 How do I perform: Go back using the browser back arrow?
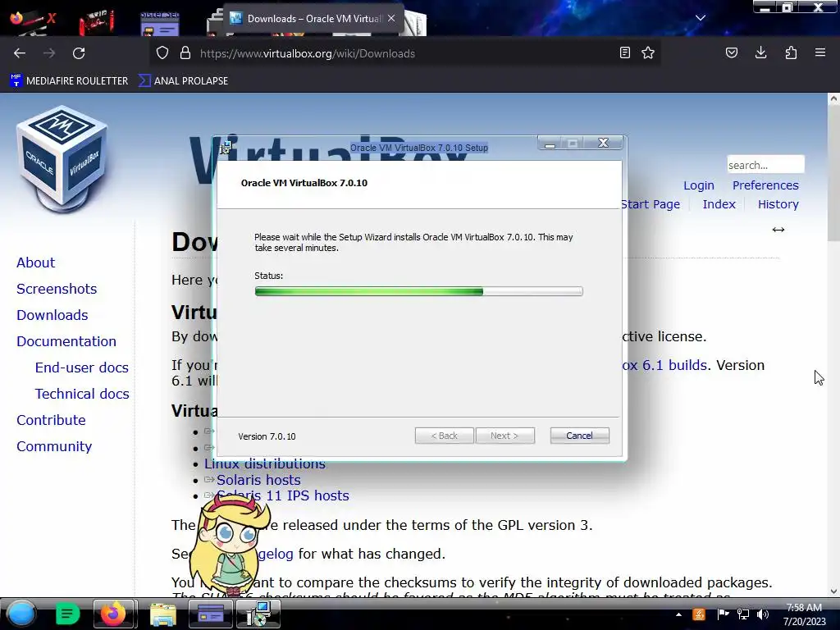coord(20,53)
